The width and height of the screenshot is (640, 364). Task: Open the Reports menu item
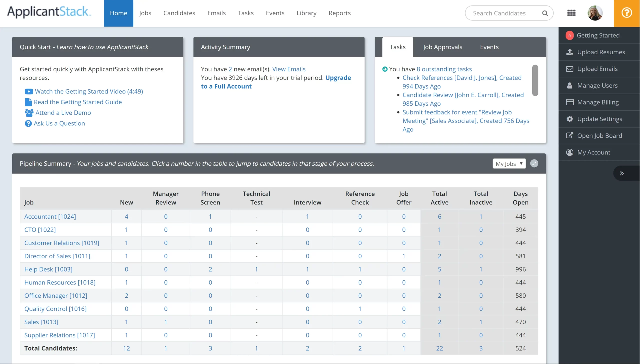[x=339, y=13]
